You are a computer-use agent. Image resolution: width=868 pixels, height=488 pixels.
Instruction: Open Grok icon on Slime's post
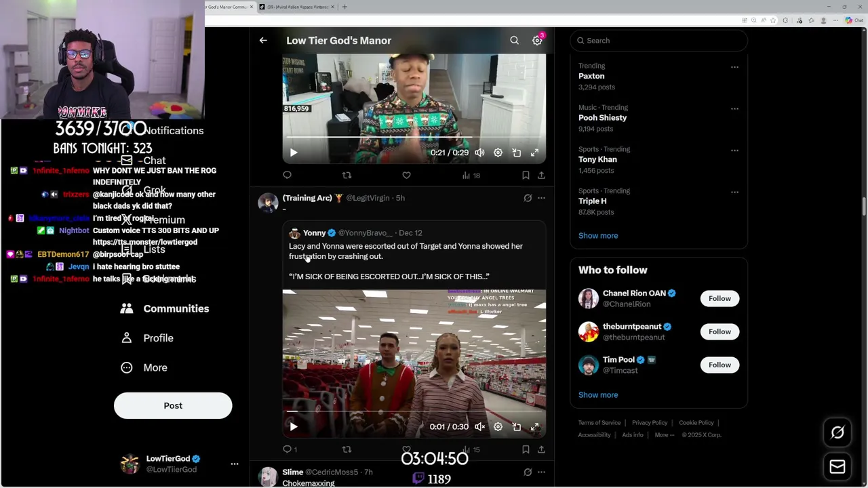pos(528,472)
